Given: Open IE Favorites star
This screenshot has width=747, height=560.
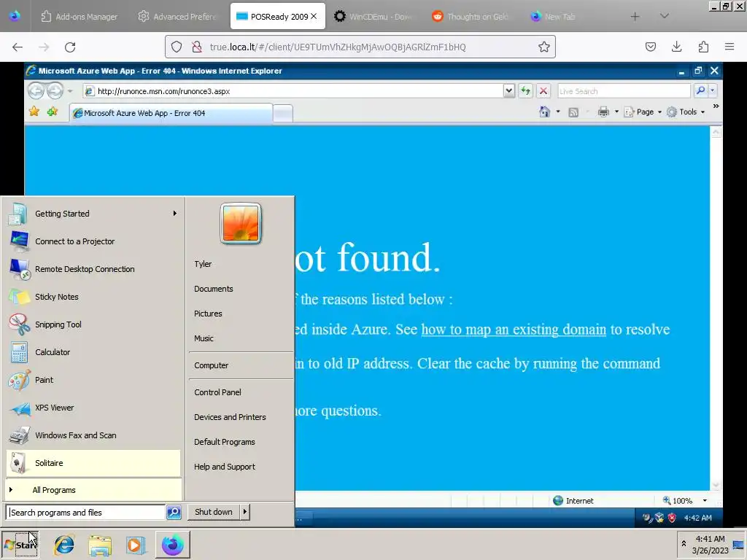Looking at the screenshot, I should (34, 112).
